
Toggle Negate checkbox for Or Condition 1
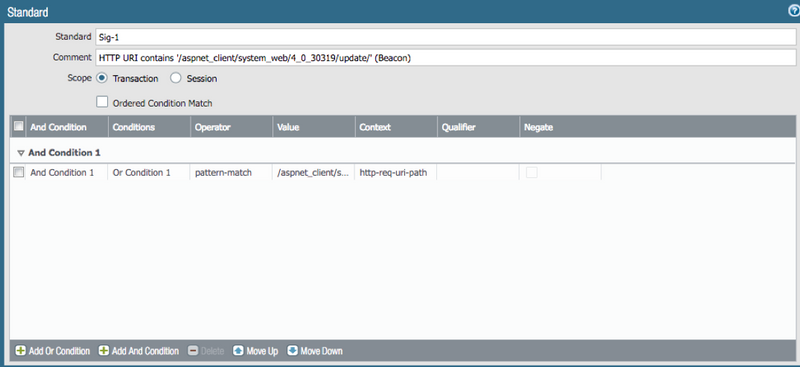point(532,173)
